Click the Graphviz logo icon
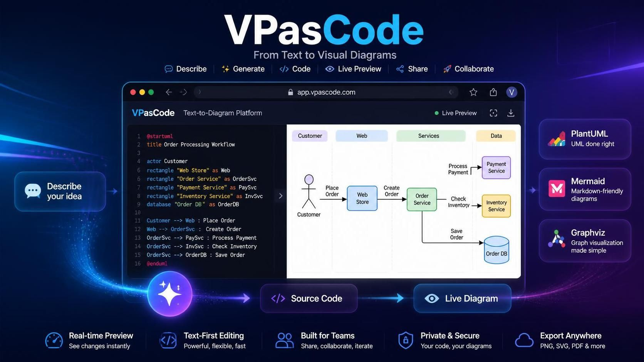Image resolution: width=644 pixels, height=362 pixels. click(557, 239)
